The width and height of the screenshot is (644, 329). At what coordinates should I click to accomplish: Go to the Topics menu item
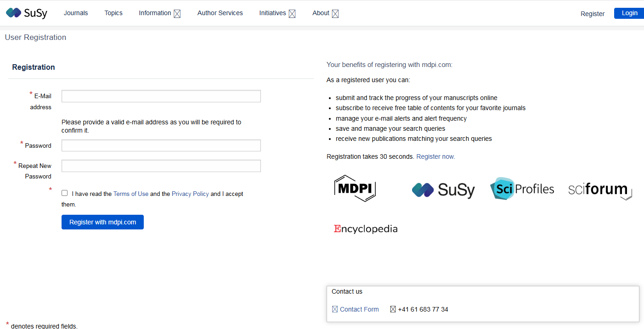[x=113, y=13]
